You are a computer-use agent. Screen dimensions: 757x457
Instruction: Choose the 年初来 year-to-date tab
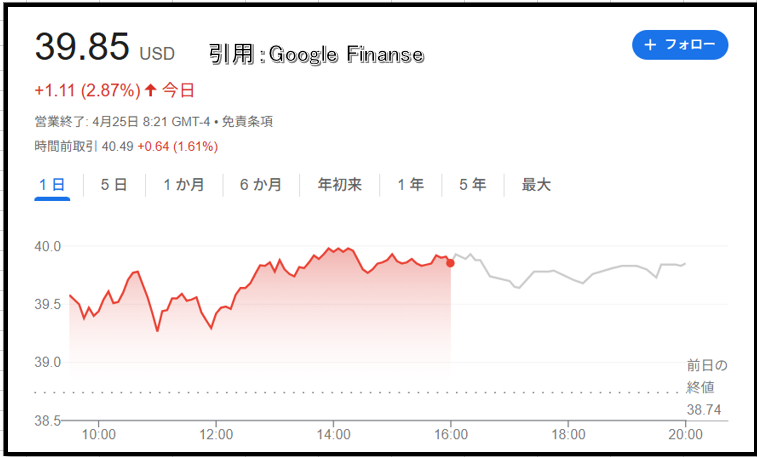click(x=339, y=185)
